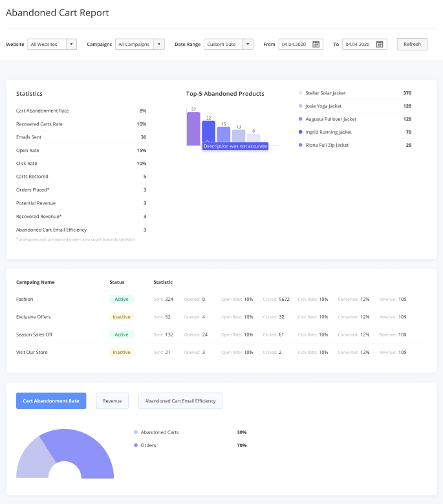Click the Abandoned Cart Report heading
Screen dimensions: 443x504
58,12
